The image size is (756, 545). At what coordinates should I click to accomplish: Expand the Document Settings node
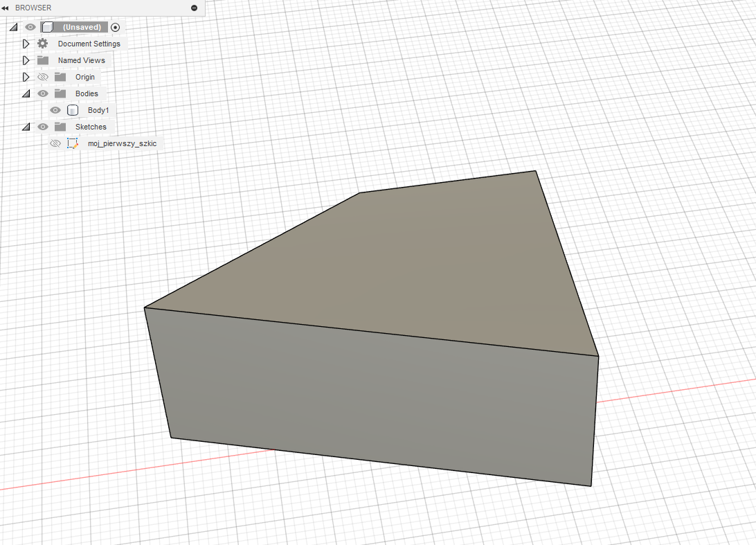tap(26, 44)
